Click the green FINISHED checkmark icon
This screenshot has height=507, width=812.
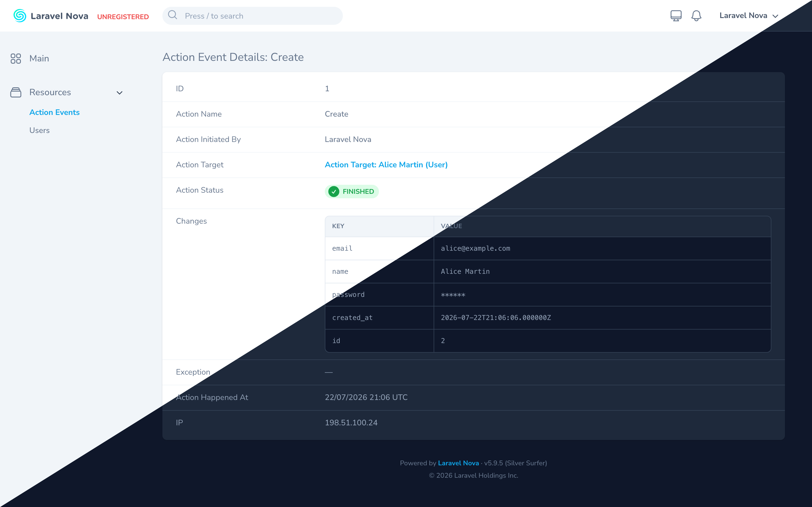pos(334,192)
